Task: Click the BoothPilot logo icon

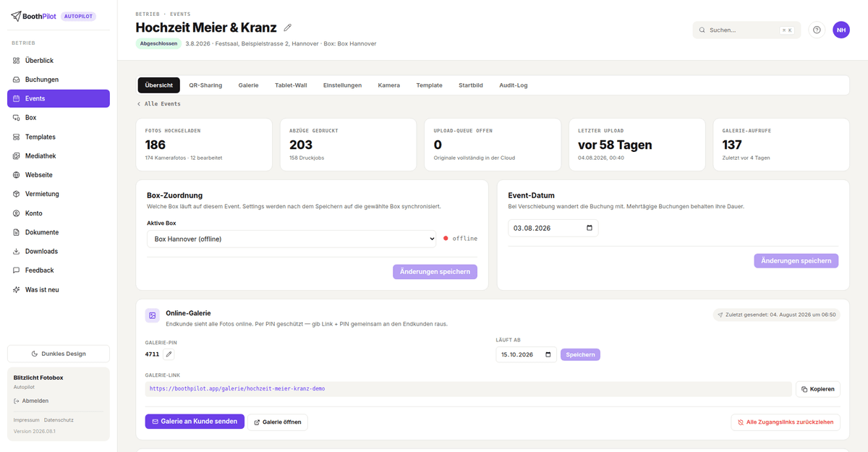Action: [17, 16]
